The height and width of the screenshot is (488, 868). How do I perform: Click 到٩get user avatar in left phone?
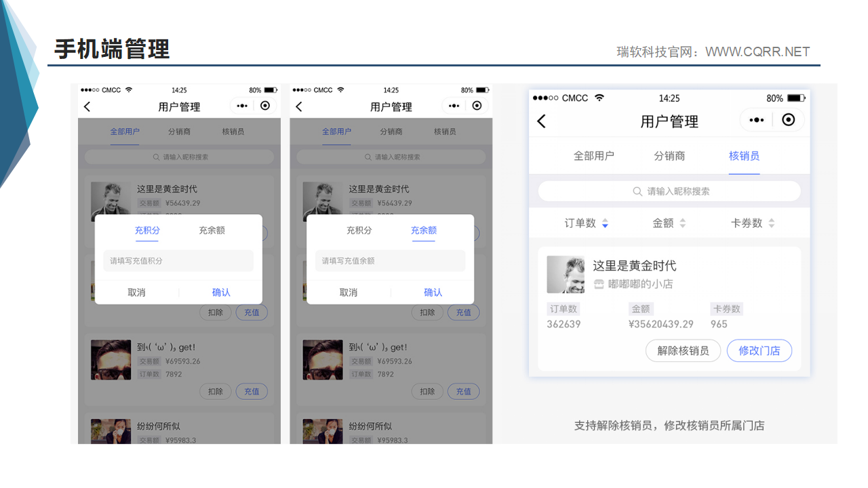[111, 360]
